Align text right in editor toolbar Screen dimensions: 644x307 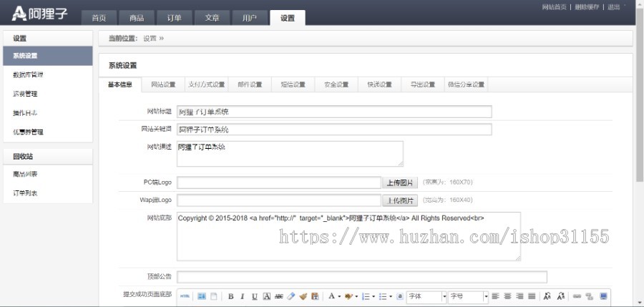click(519, 296)
